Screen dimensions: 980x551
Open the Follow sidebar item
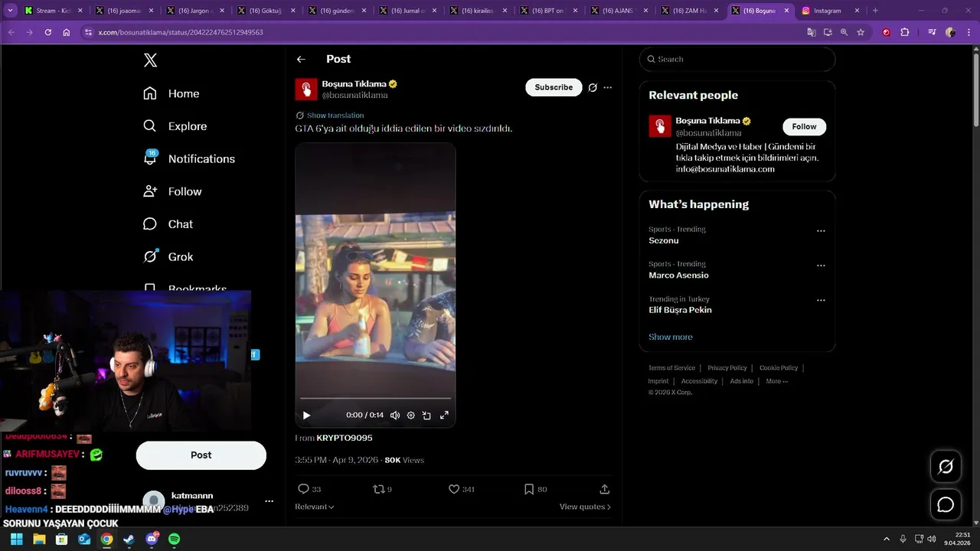tap(172, 191)
